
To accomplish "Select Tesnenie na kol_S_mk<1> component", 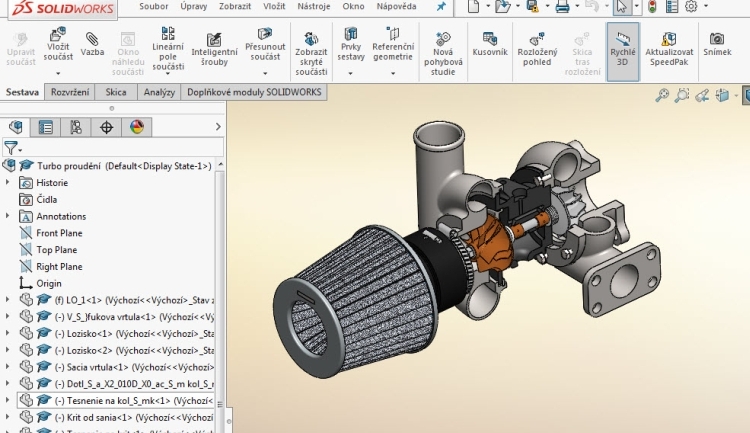I will [x=115, y=400].
